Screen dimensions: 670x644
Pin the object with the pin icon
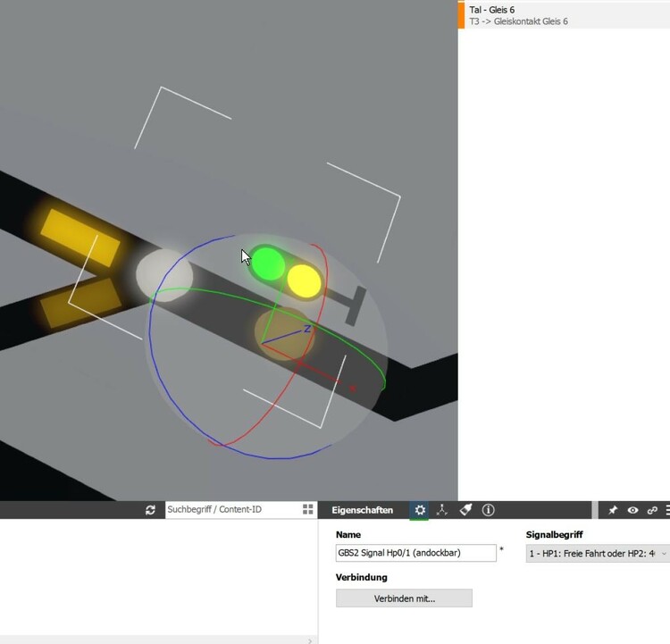613,510
